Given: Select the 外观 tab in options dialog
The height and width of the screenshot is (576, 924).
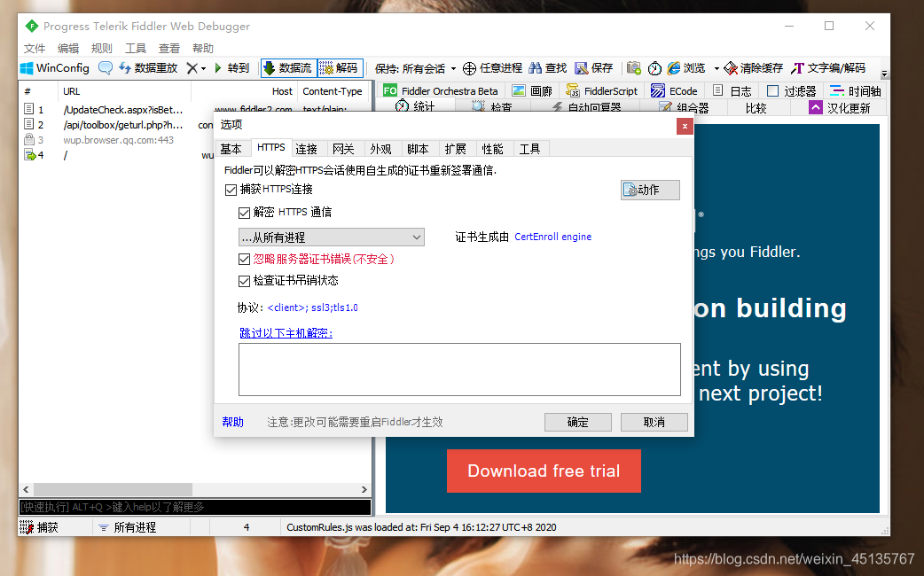Looking at the screenshot, I should pyautogui.click(x=380, y=149).
